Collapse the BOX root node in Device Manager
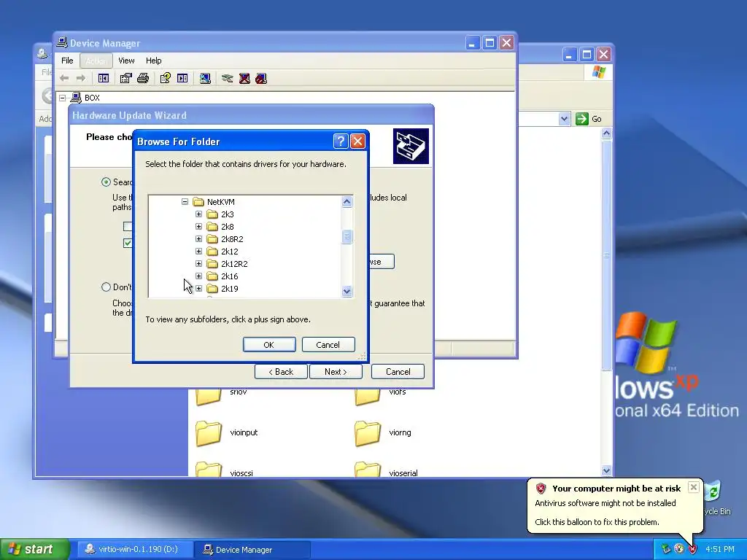 pos(63,98)
